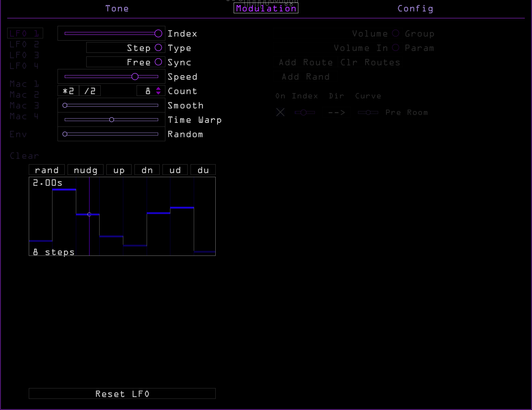Apply the du step pattern
Viewport: 532px width, 410px height.
pyautogui.click(x=203, y=170)
